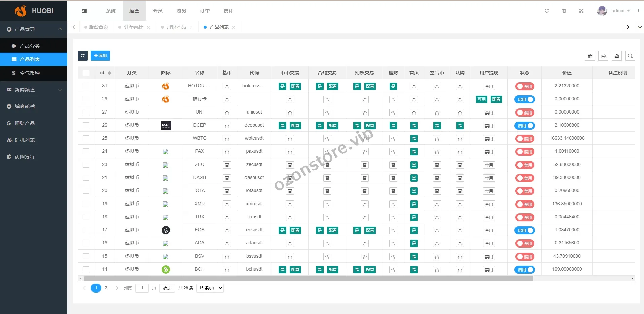Click the print table icon

click(603, 56)
